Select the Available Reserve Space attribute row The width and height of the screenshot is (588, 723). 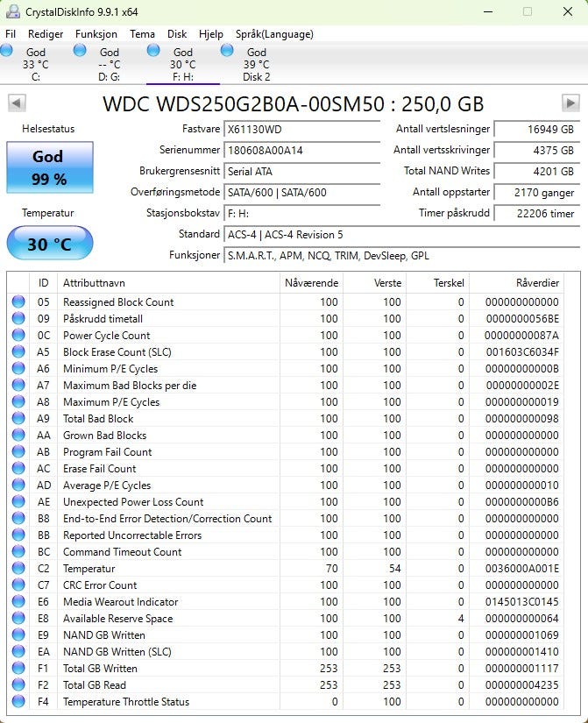(285, 619)
